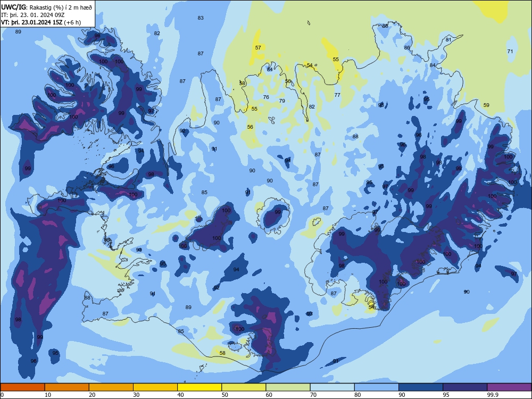Image resolution: width=532 pixels, height=399 pixels.
Task: Pick the light green 60–70 legend swatch
Action: click(288, 387)
